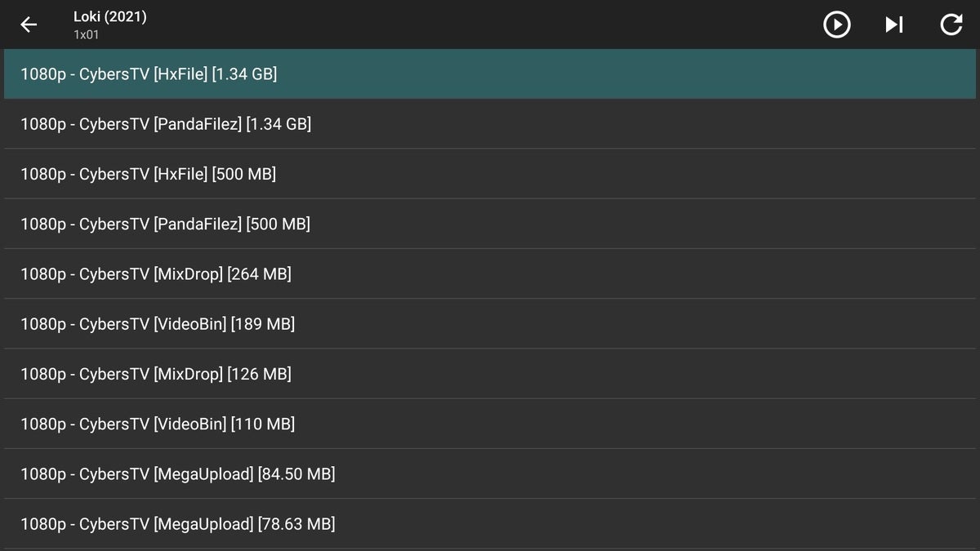Screen dimensions: 980x551
Task: Click the [MegaUpload] tag on 84.50 MB row
Action: coord(203,474)
